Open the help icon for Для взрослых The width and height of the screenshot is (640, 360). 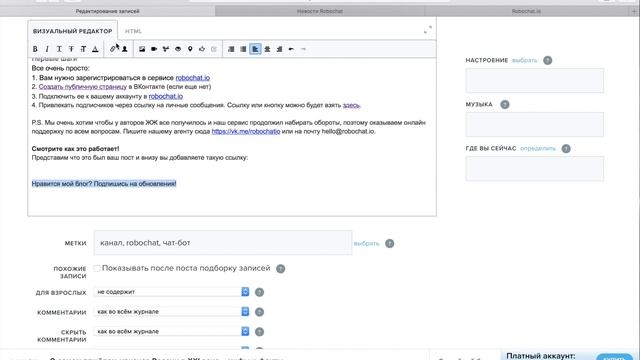coord(259,292)
